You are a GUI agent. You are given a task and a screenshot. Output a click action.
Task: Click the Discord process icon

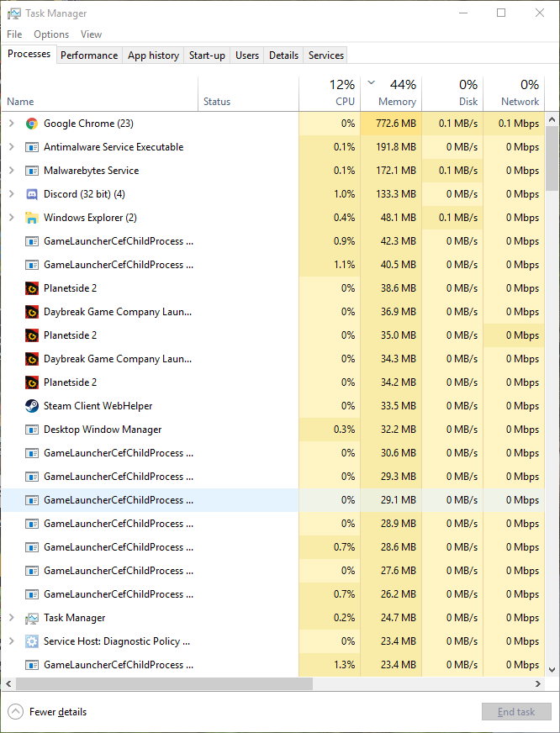click(x=32, y=194)
